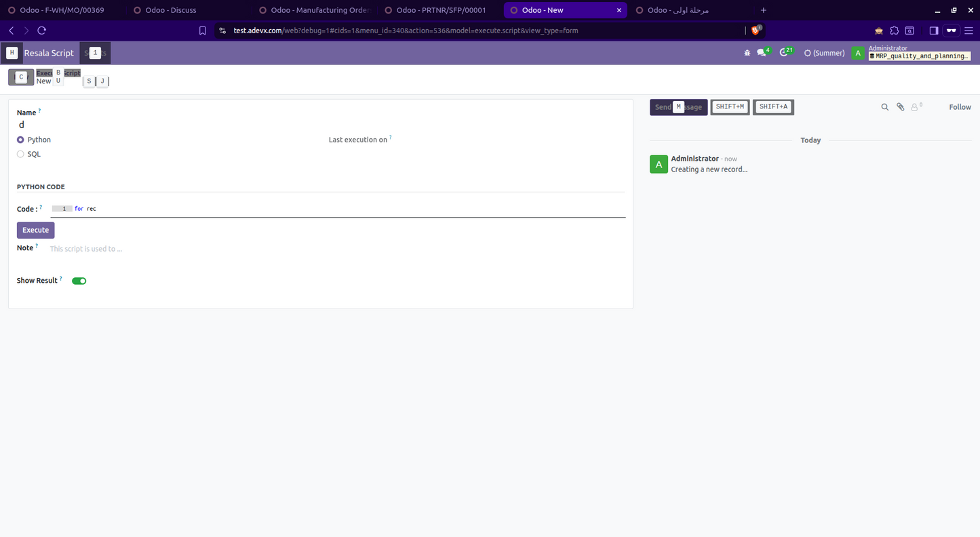The height and width of the screenshot is (537, 980).
Task: Click the line number 1 gutter in code
Action: pos(62,209)
